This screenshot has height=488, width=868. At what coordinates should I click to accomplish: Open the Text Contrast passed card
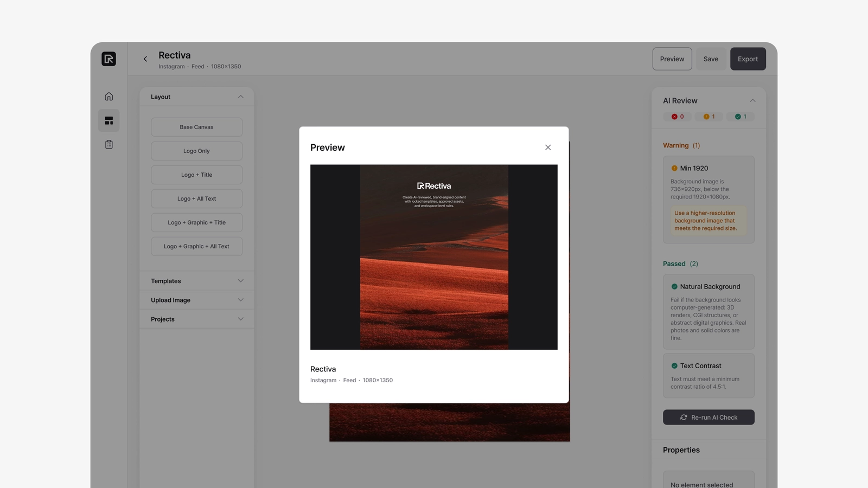tap(709, 376)
